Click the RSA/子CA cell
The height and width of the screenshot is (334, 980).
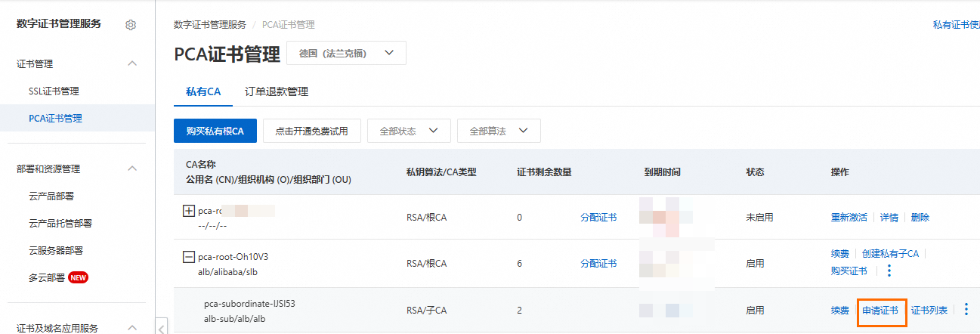[426, 311]
